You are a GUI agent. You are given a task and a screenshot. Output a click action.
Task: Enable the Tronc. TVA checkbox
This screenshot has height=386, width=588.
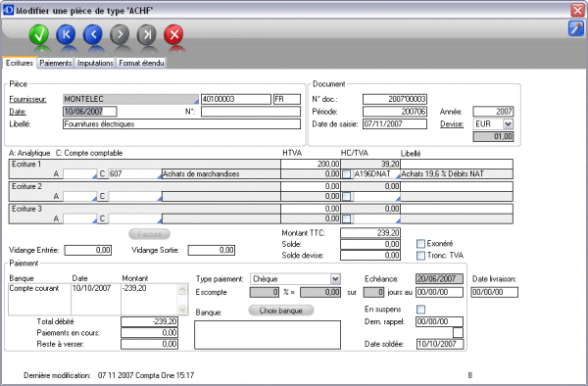[x=420, y=256]
